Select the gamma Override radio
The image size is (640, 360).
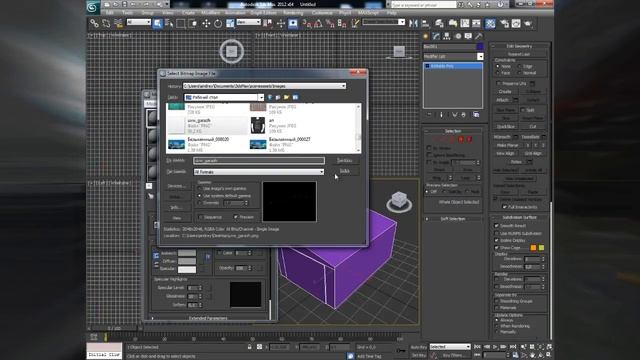coord(200,203)
